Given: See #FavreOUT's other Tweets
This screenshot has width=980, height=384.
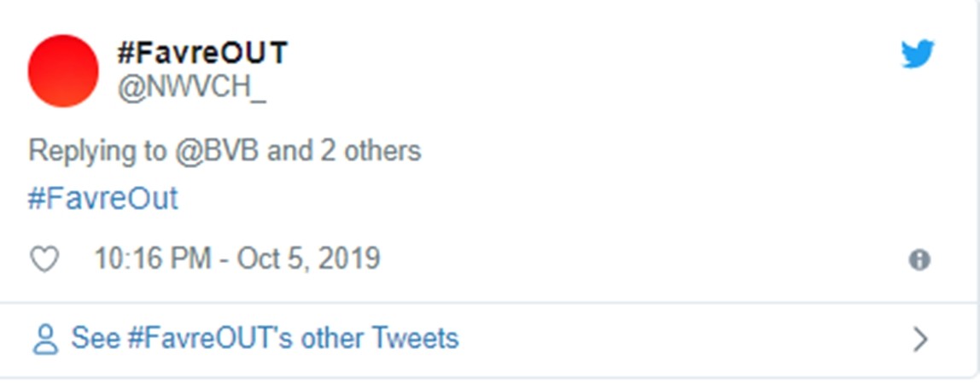Looking at the screenshot, I should click(x=265, y=339).
